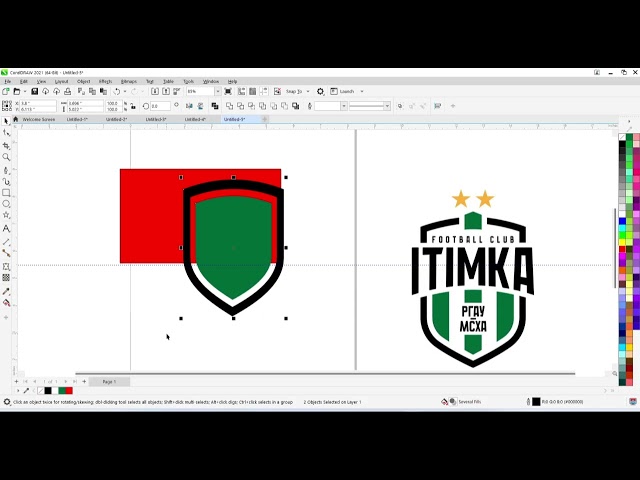Screen dimensions: 640x480
Task: Click the Options gear icon in toolbar
Action: [320, 91]
